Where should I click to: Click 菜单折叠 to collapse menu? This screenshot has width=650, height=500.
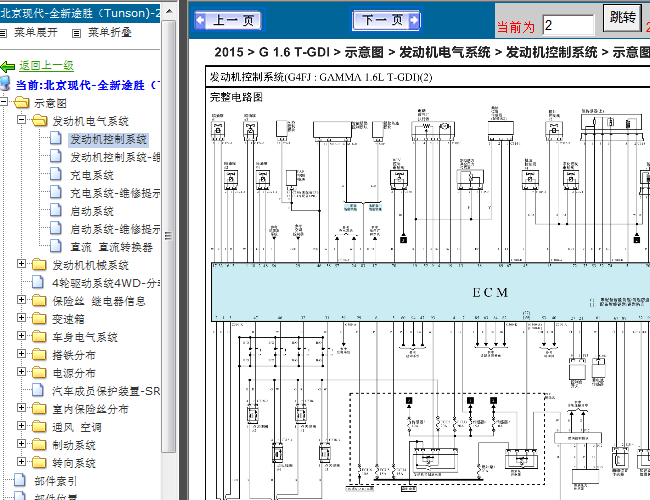tap(110, 32)
